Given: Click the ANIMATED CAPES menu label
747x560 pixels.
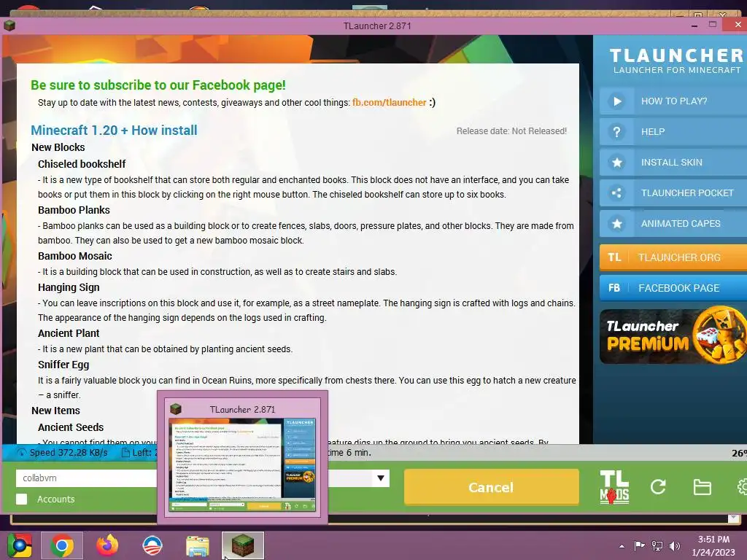Looking at the screenshot, I should [681, 223].
